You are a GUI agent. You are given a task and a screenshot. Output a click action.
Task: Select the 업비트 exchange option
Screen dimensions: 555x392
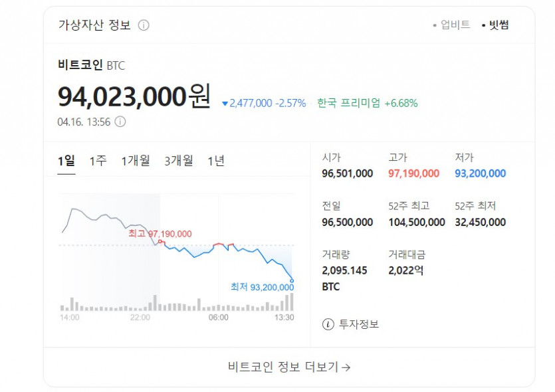click(455, 25)
